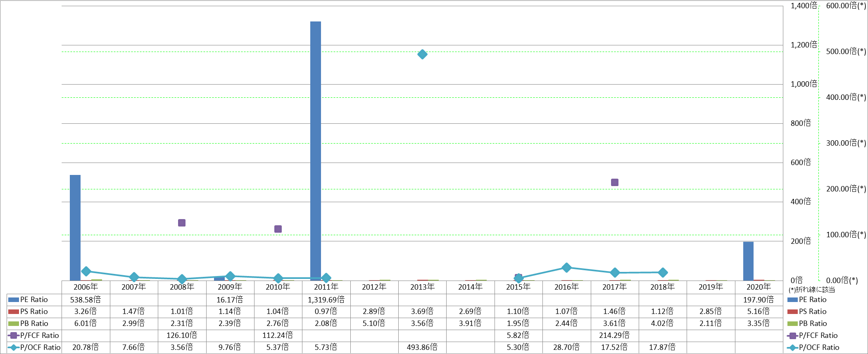
Task: Click the 2020 PE Ratio bar
Action: pos(748,261)
